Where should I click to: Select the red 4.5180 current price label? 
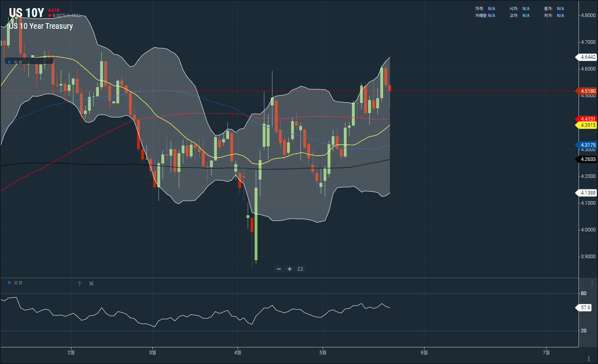[587, 91]
